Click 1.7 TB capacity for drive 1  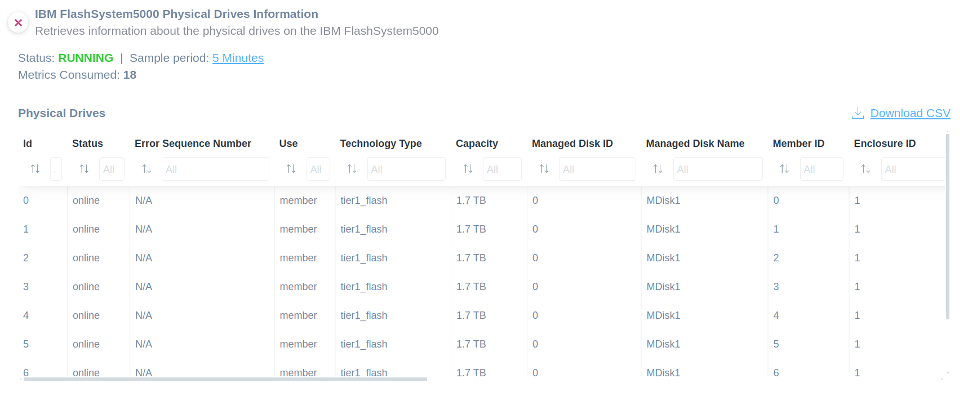471,229
